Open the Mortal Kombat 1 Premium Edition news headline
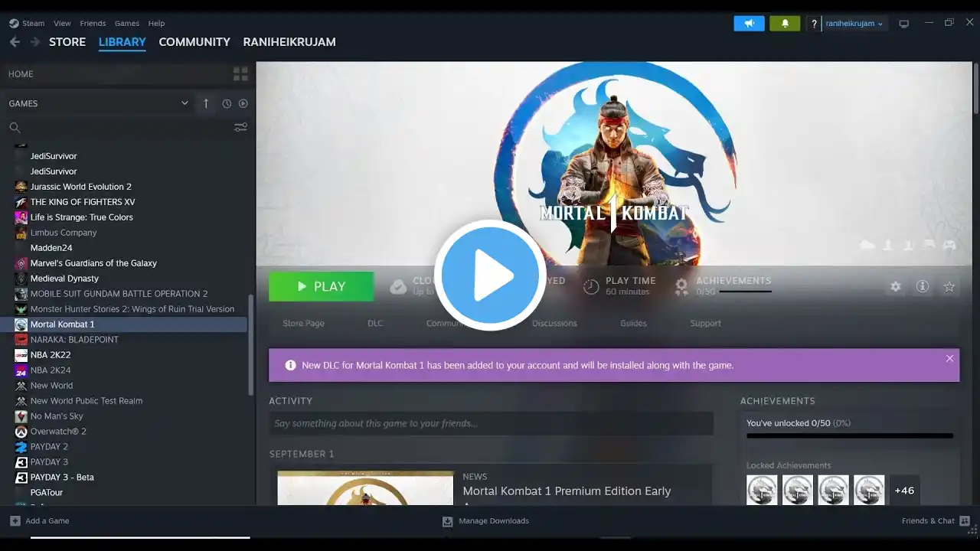 click(x=567, y=491)
